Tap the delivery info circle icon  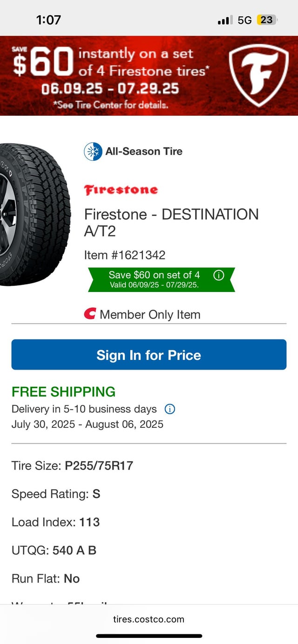click(x=170, y=409)
